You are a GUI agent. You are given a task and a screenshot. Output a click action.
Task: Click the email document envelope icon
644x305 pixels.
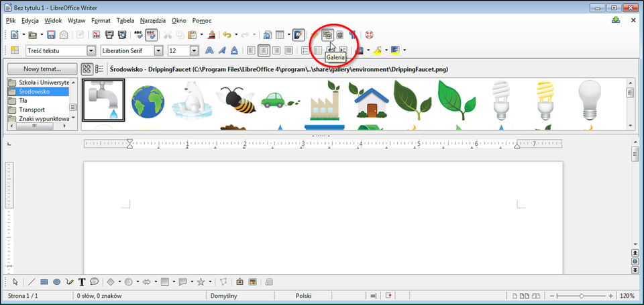pos(64,35)
